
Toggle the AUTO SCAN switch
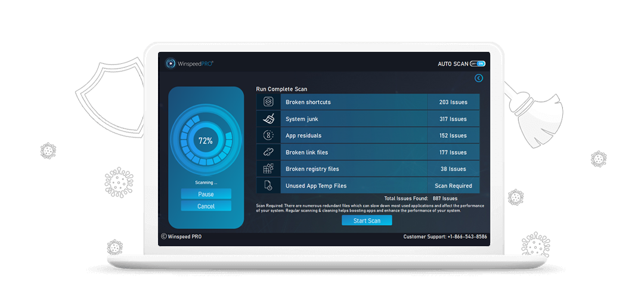[478, 64]
